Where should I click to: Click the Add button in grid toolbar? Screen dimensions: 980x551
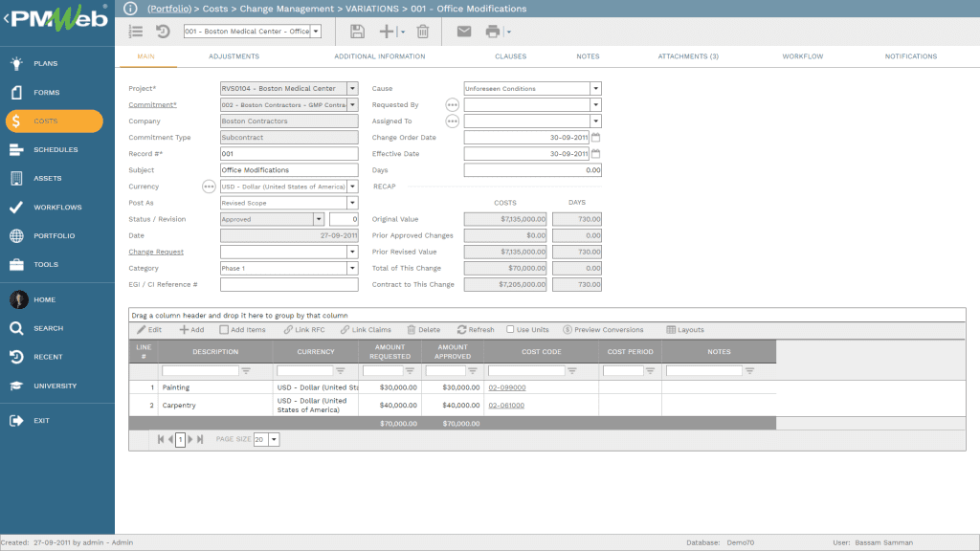[191, 330]
